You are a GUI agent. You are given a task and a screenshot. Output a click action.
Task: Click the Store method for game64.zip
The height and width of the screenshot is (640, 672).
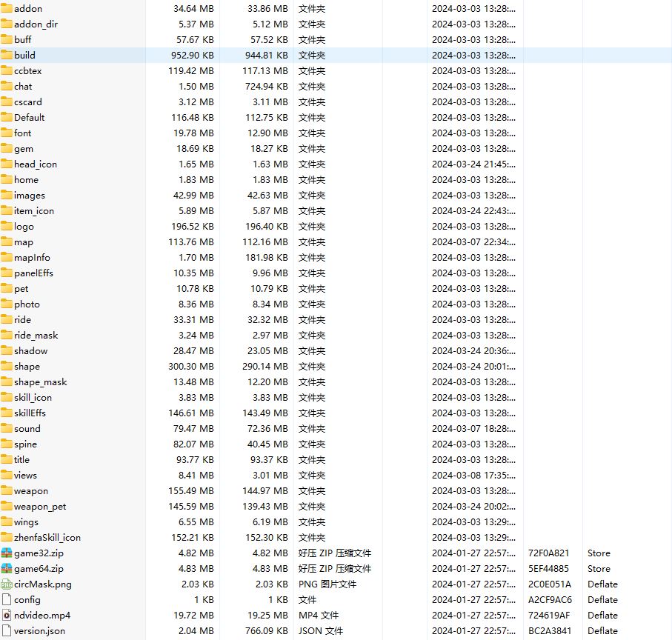[599, 569]
